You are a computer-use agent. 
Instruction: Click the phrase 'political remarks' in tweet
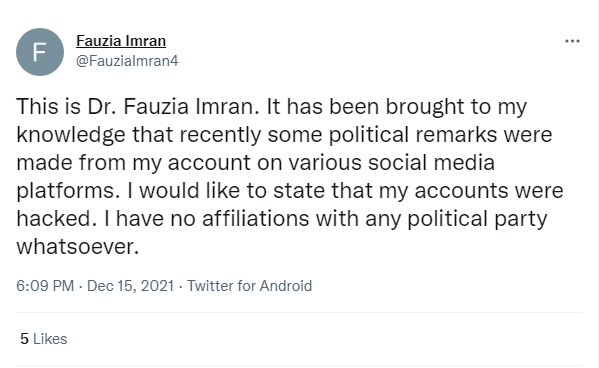pyautogui.click(x=413, y=135)
